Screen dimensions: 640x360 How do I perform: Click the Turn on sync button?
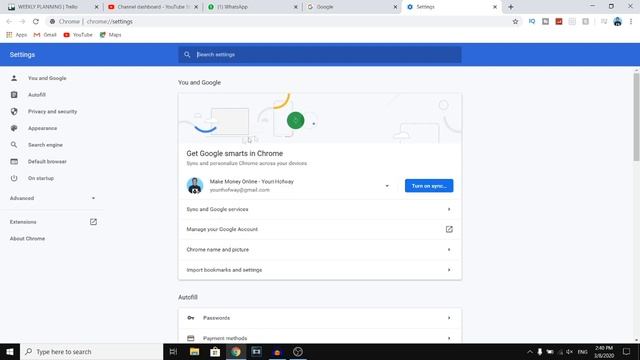(429, 186)
